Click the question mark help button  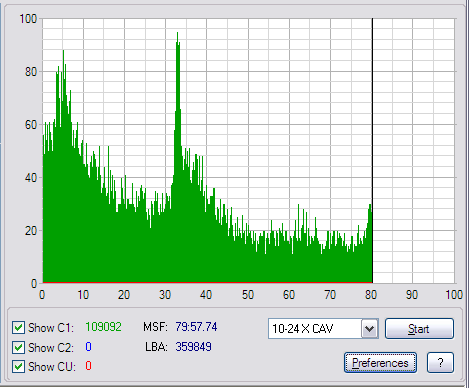tap(440, 363)
